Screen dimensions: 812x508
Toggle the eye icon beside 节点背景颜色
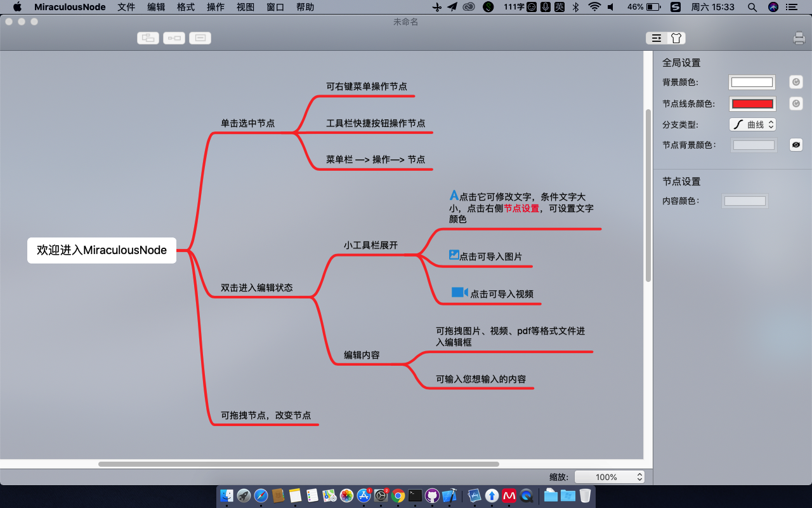[x=796, y=145]
